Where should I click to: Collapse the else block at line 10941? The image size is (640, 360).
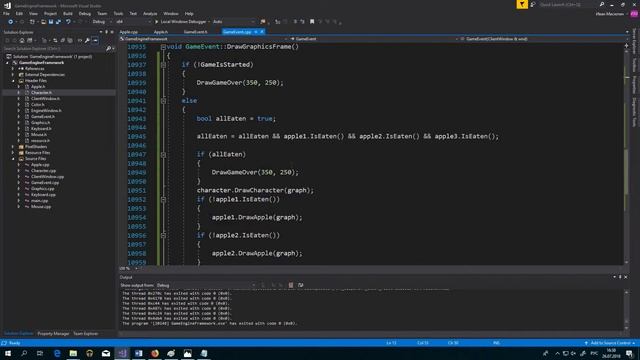click(x=163, y=101)
